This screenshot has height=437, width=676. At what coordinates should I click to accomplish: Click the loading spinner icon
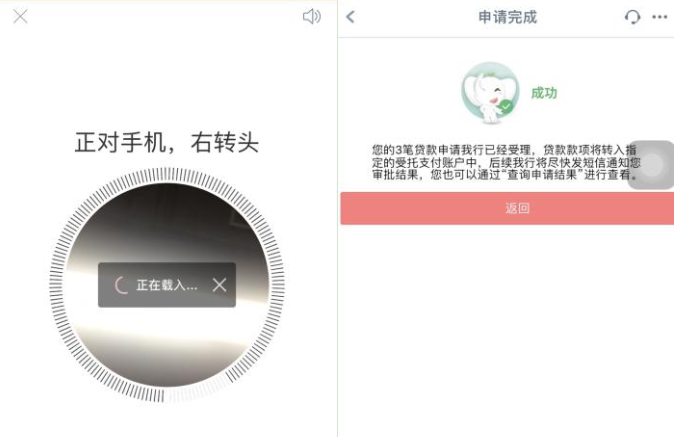click(121, 285)
